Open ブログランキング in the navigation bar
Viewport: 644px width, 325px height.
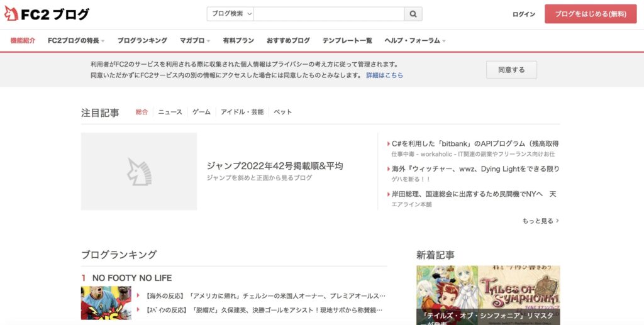click(x=142, y=41)
